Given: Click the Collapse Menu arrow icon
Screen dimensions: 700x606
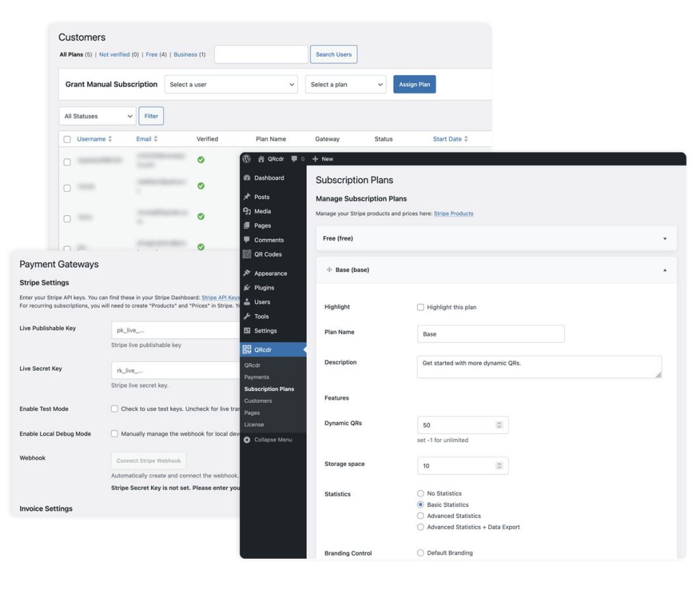Looking at the screenshot, I should (x=247, y=439).
